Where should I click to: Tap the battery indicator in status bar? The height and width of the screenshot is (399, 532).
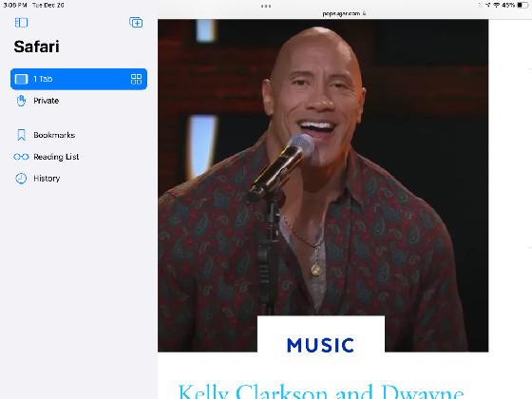click(522, 5)
